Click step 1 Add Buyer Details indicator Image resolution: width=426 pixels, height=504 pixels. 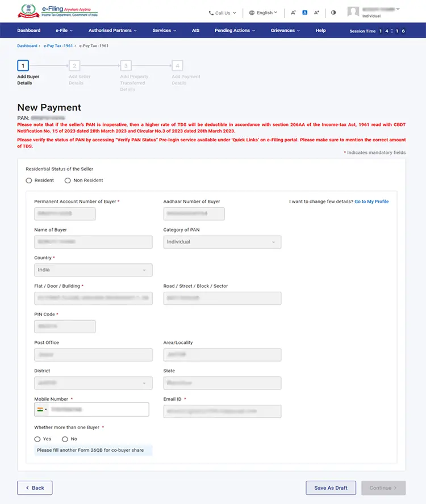point(23,66)
